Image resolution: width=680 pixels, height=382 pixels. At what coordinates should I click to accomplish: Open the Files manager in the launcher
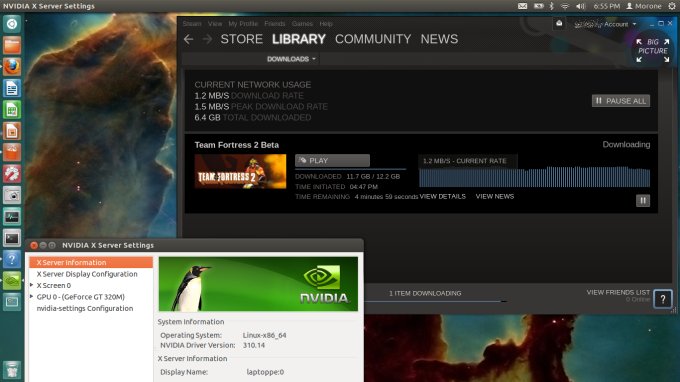12,45
